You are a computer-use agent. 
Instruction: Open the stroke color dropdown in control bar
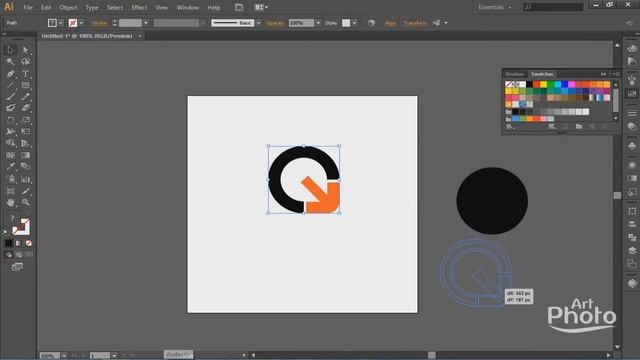[x=81, y=23]
